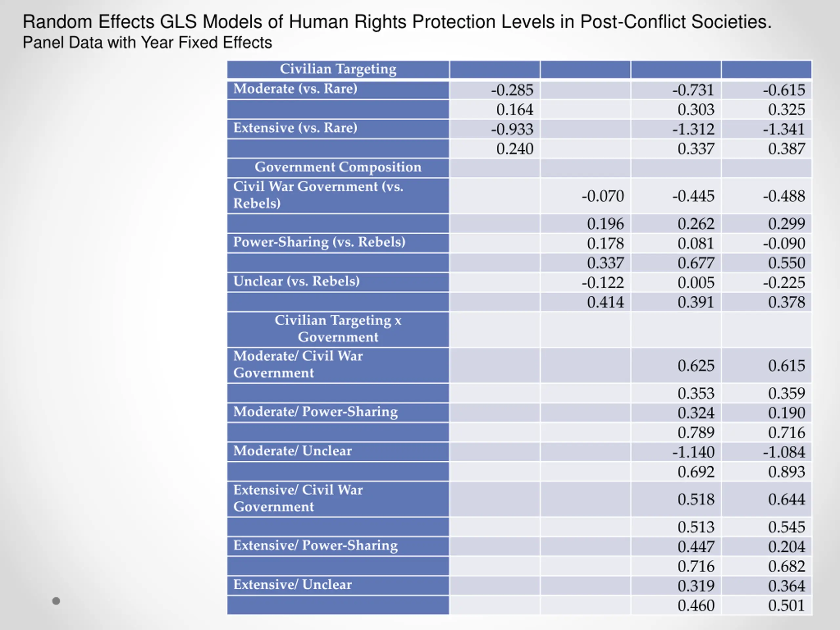Click the 'Civil War Government (vs. Rebels)' label
The width and height of the screenshot is (840, 630).
click(318, 195)
